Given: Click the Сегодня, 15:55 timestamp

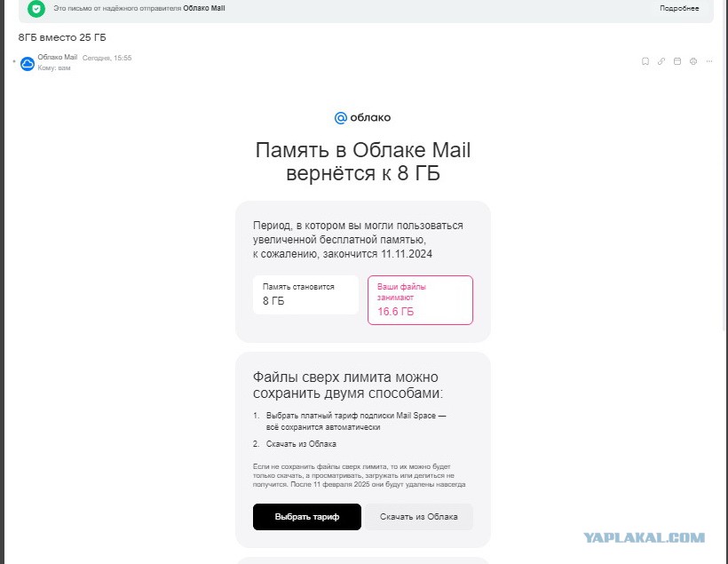Looking at the screenshot, I should point(107,58).
